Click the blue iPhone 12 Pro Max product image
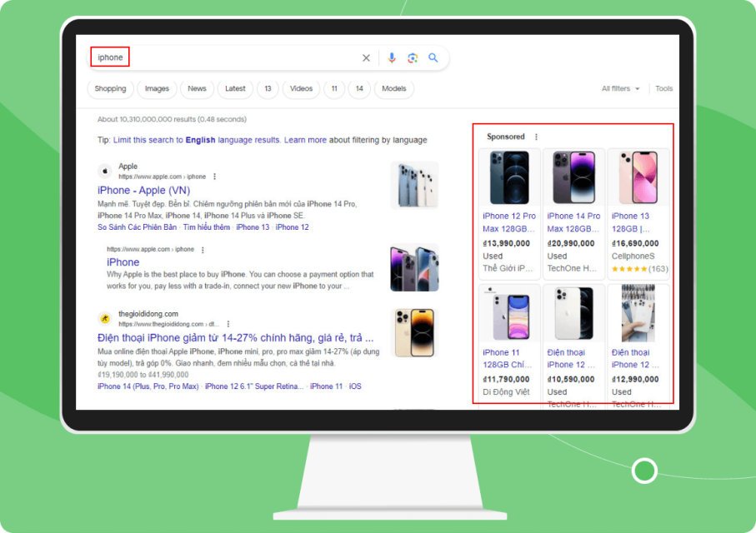 [509, 177]
